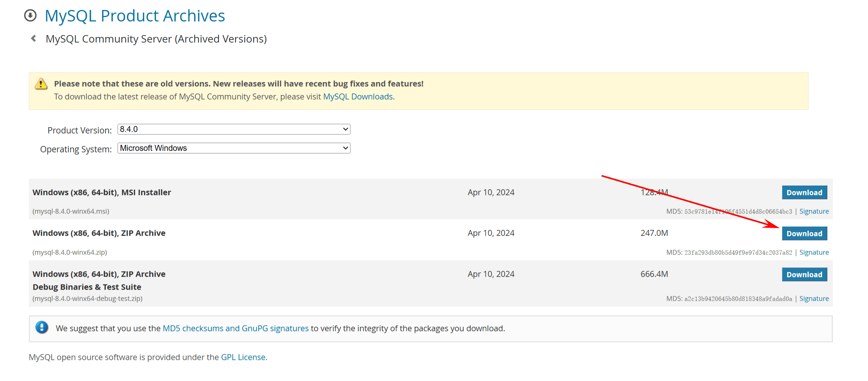The width and height of the screenshot is (868, 381).
Task: Click MySQL Community Server (Archived Versions) heading
Action: coord(156,39)
